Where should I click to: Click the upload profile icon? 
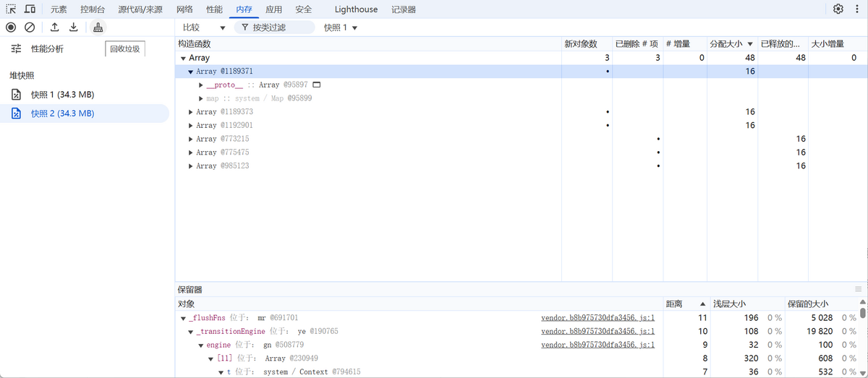click(54, 27)
